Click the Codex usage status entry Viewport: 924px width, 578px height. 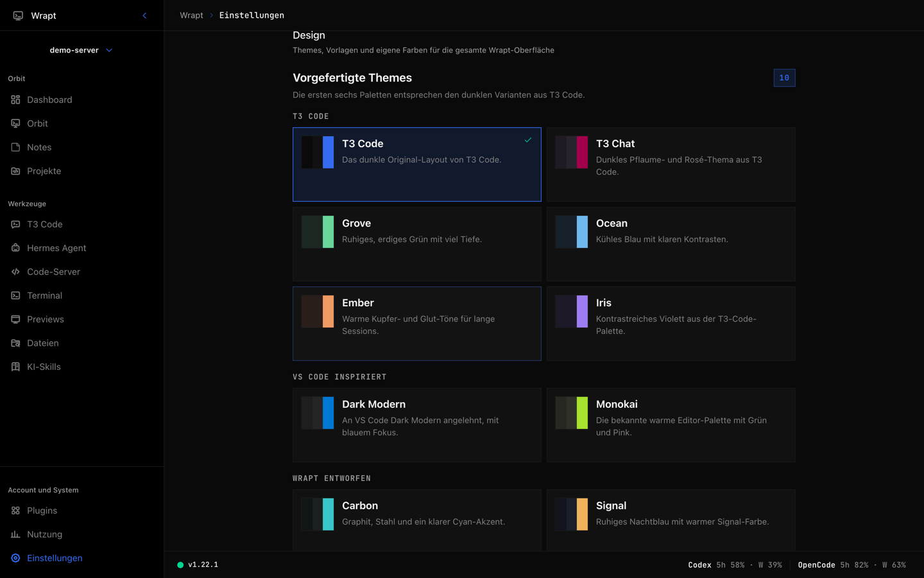(x=735, y=565)
